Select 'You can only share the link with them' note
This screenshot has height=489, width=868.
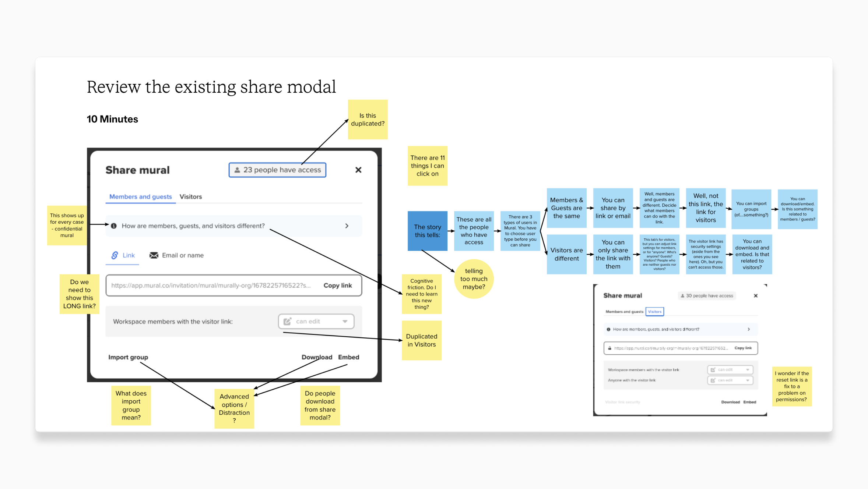(x=613, y=254)
